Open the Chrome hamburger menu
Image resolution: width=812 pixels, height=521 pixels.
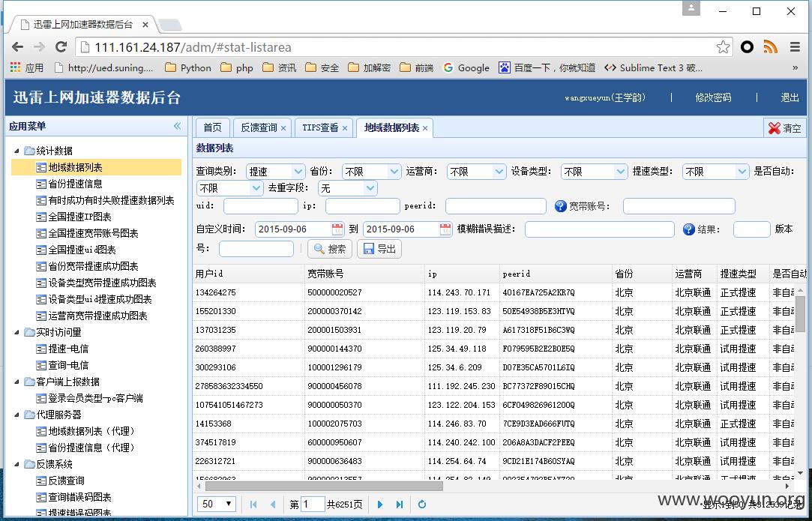tap(796, 47)
